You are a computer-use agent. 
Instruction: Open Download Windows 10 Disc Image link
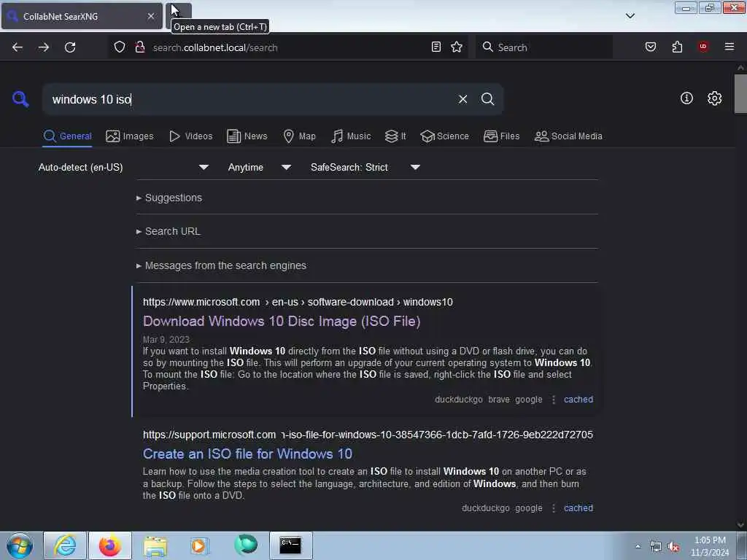282,322
